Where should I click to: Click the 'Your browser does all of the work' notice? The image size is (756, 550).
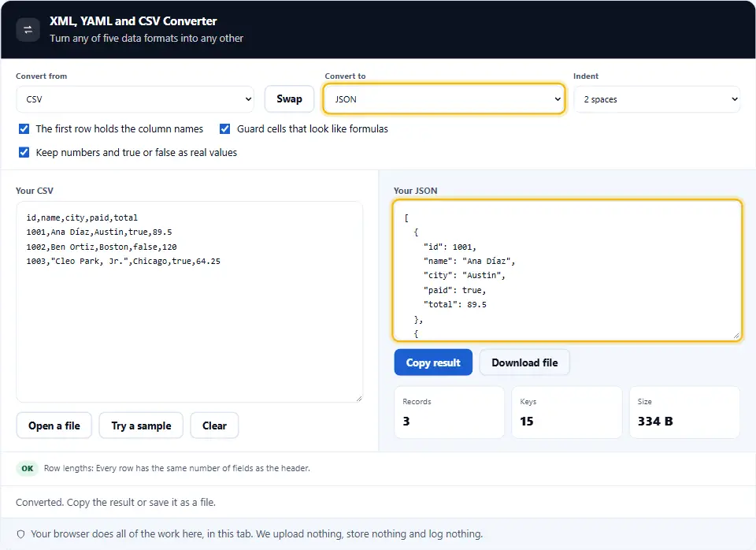[x=257, y=534]
